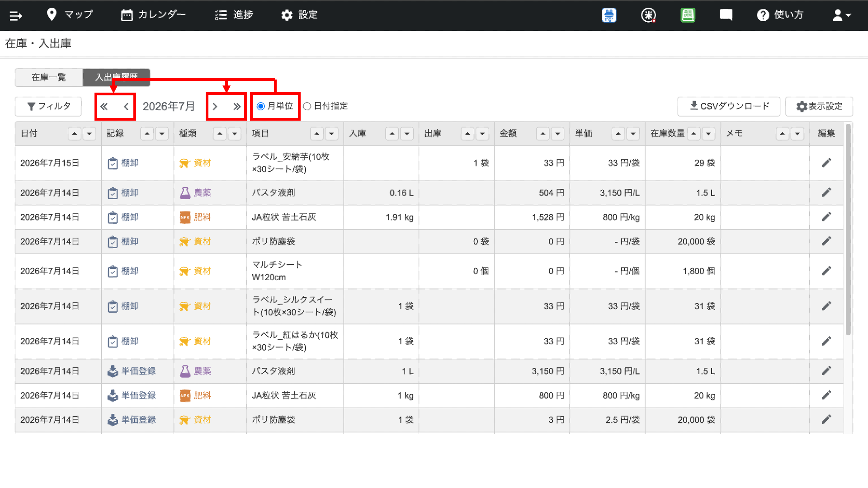Edit the 単価登録 JA粒状 苦土石灰 1 kg row

pyautogui.click(x=826, y=395)
